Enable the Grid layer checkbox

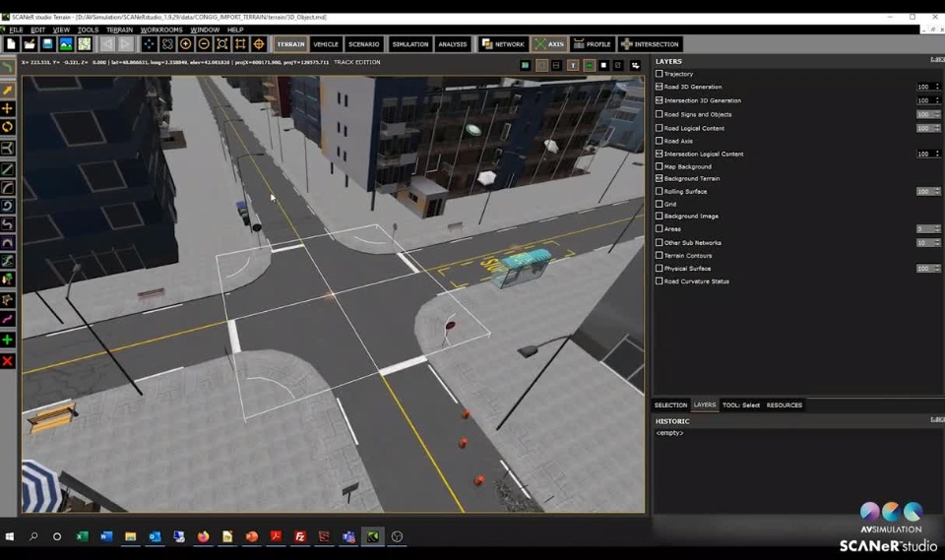(x=659, y=204)
